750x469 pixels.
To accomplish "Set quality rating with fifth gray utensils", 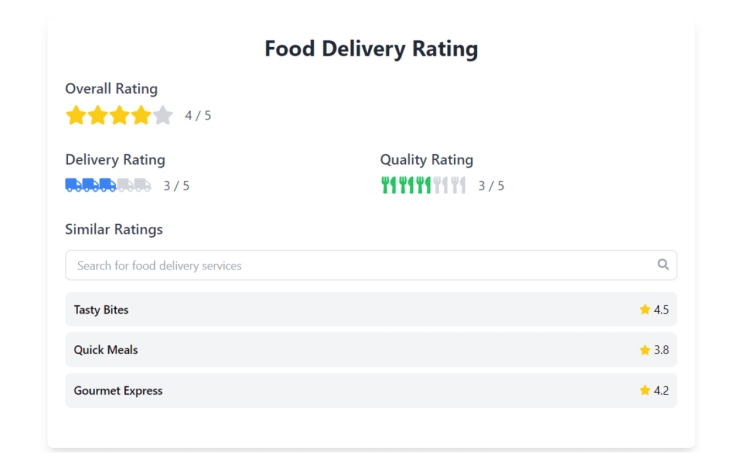I will point(458,185).
